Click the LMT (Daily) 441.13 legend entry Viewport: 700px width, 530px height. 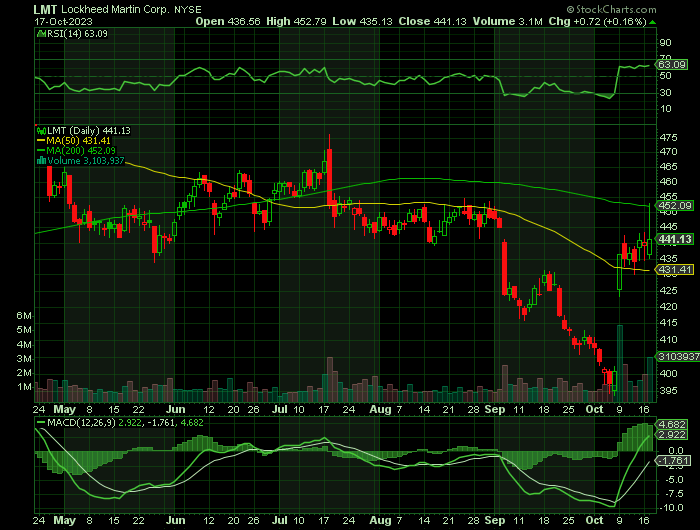pos(88,131)
